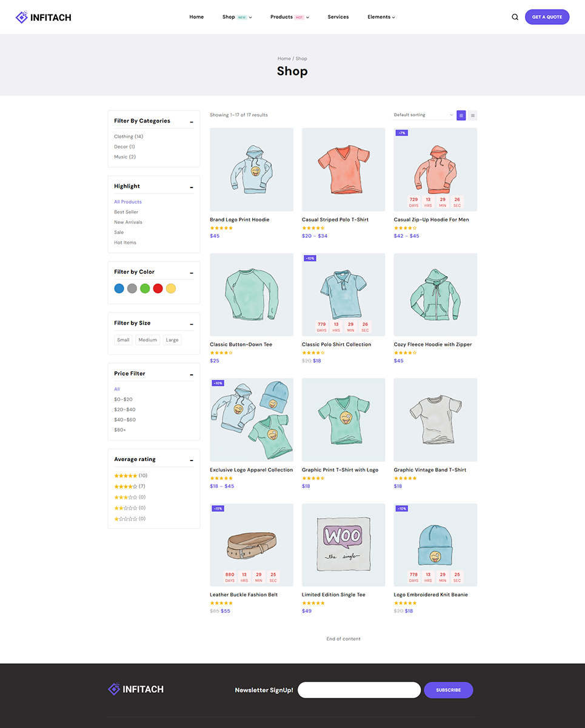
Task: Click the INFITACH logo in the footer
Action: pyautogui.click(x=135, y=689)
